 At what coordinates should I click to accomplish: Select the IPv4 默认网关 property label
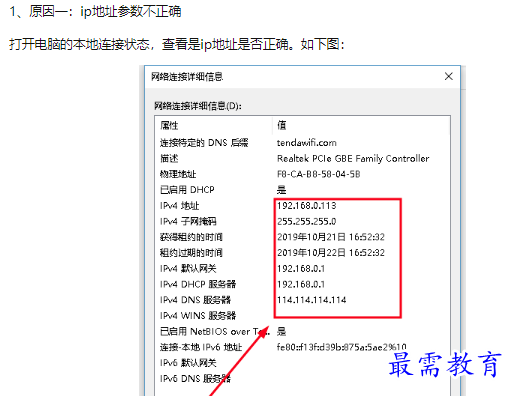(188, 268)
